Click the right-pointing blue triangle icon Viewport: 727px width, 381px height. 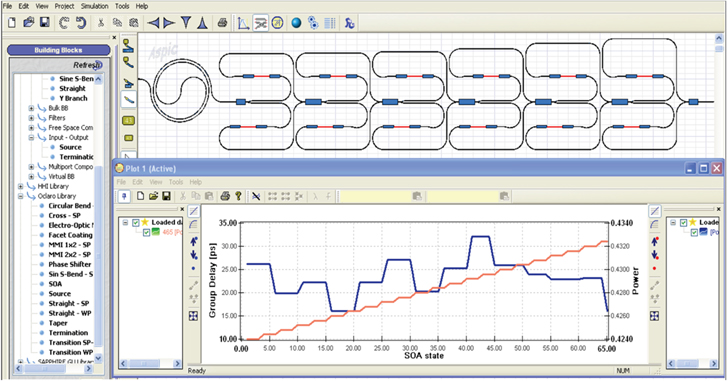coord(169,23)
